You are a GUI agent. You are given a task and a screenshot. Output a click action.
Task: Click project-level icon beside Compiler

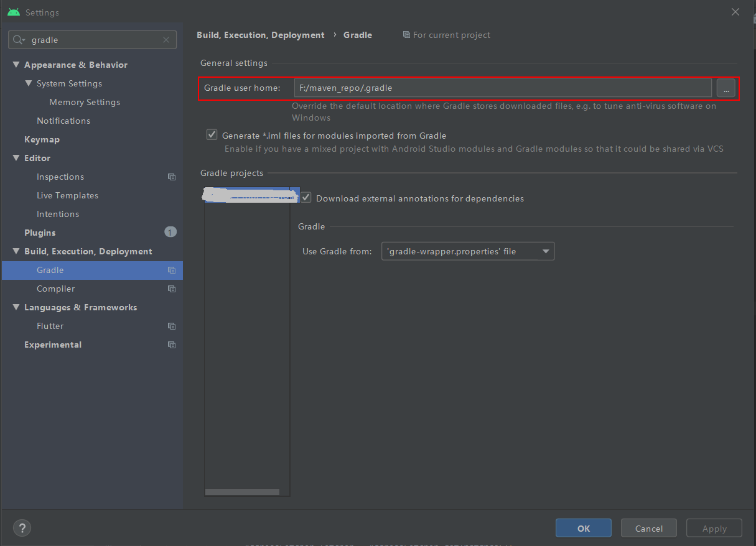(172, 289)
